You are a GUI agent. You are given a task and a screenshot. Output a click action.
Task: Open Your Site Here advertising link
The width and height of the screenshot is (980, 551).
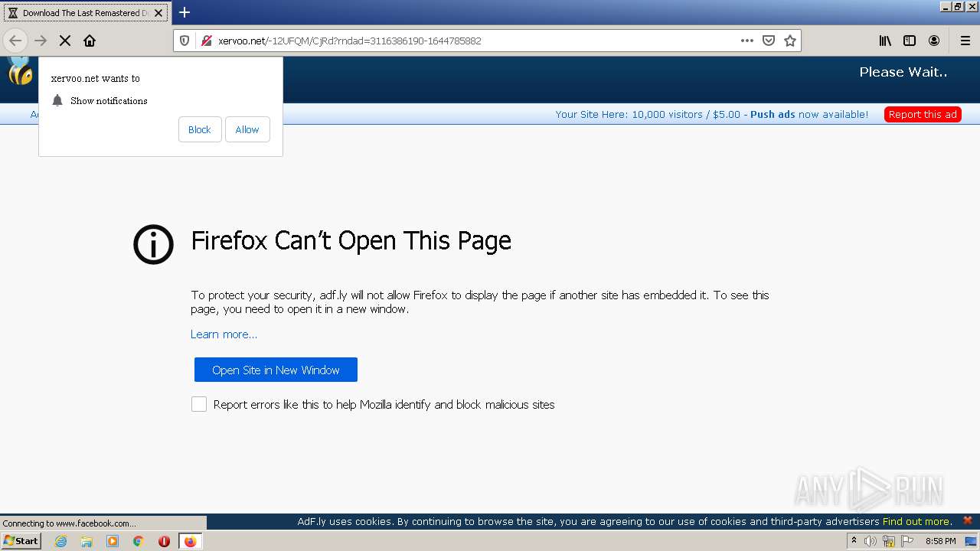pos(711,114)
